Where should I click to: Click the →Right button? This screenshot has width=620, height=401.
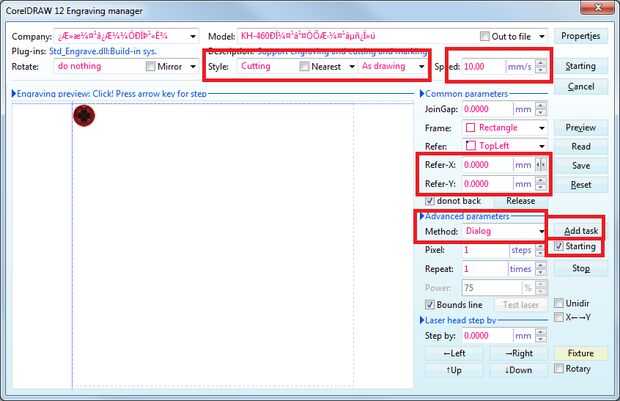pyautogui.click(x=518, y=353)
